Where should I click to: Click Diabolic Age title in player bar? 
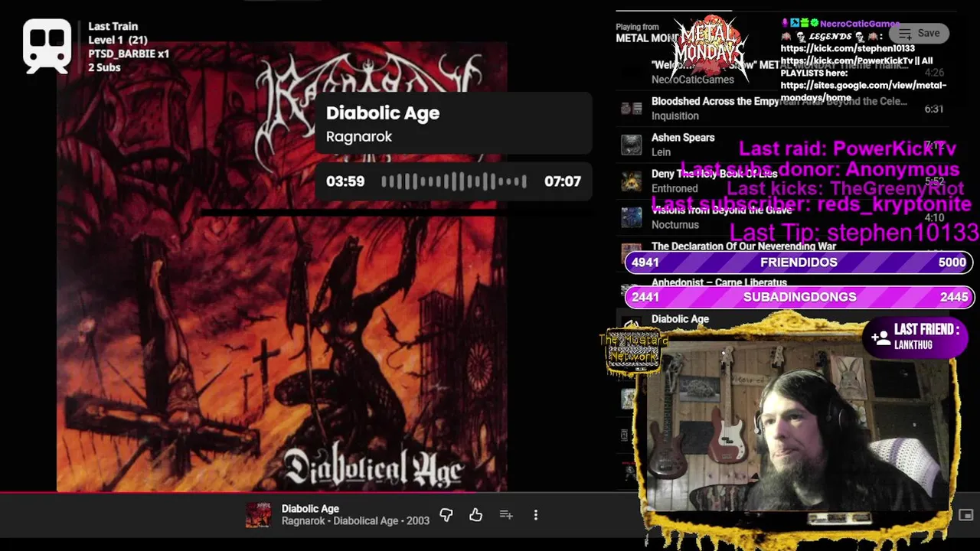pos(310,508)
